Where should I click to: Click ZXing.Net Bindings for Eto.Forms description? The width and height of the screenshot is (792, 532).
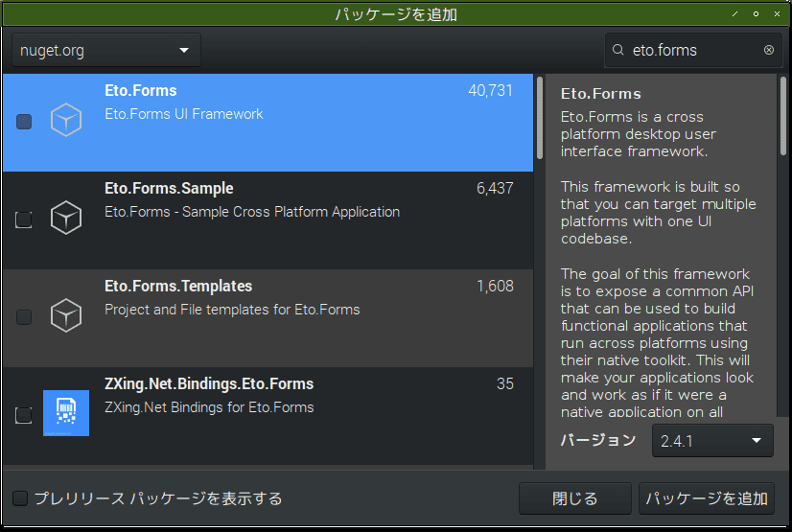[209, 407]
